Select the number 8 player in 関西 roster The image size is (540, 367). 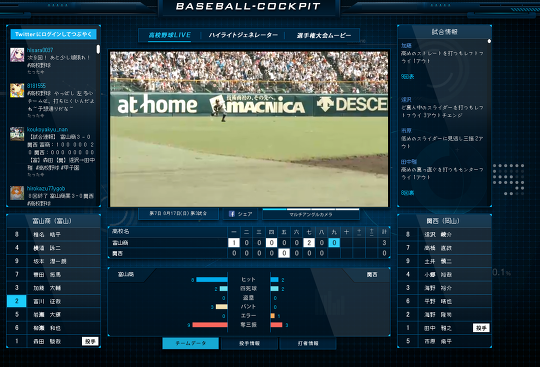coord(445,234)
